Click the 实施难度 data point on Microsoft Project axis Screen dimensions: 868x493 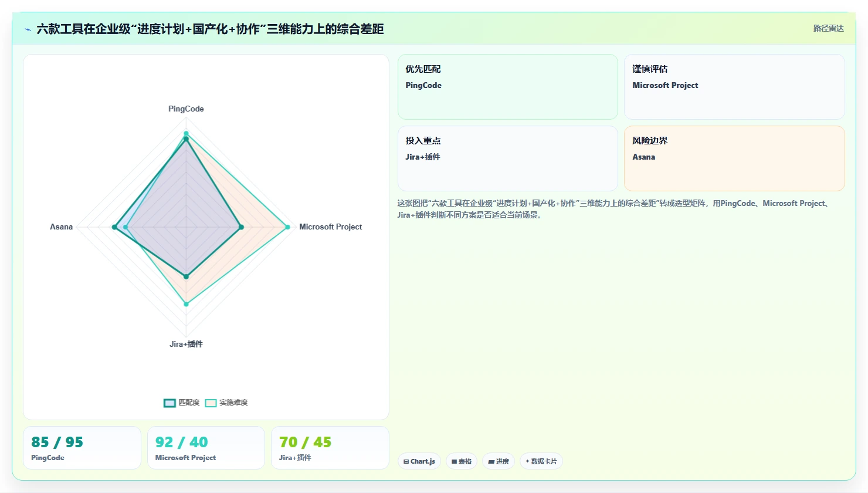point(287,227)
